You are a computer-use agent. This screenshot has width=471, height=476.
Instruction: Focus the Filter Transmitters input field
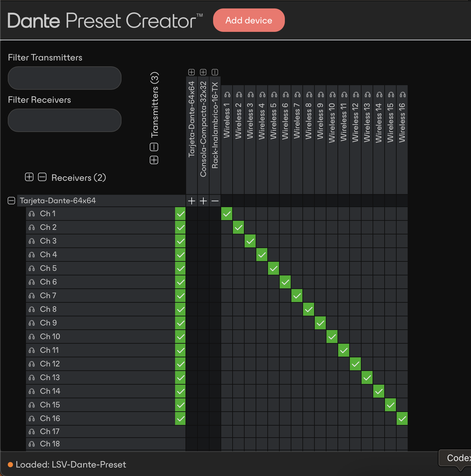pyautogui.click(x=65, y=78)
